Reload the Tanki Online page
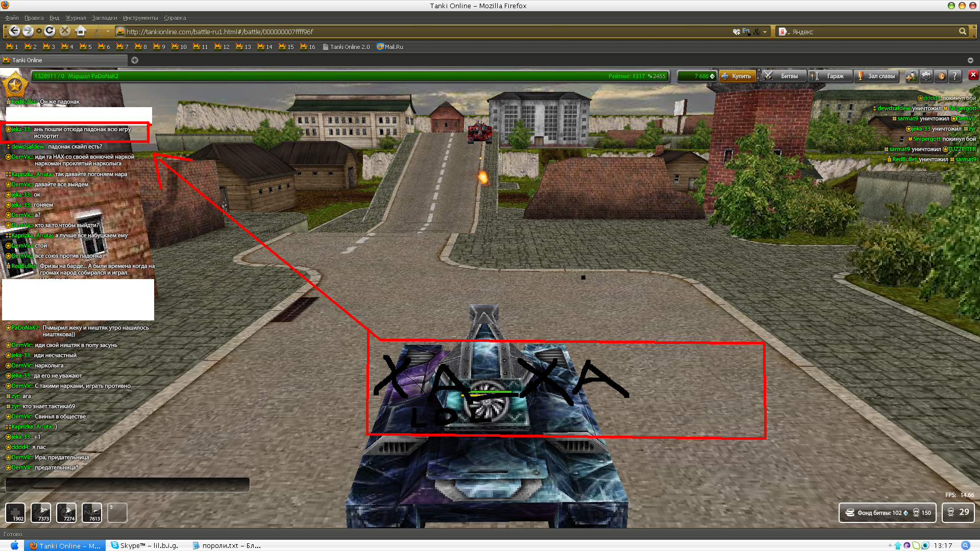This screenshot has height=551, width=980. tap(50, 31)
